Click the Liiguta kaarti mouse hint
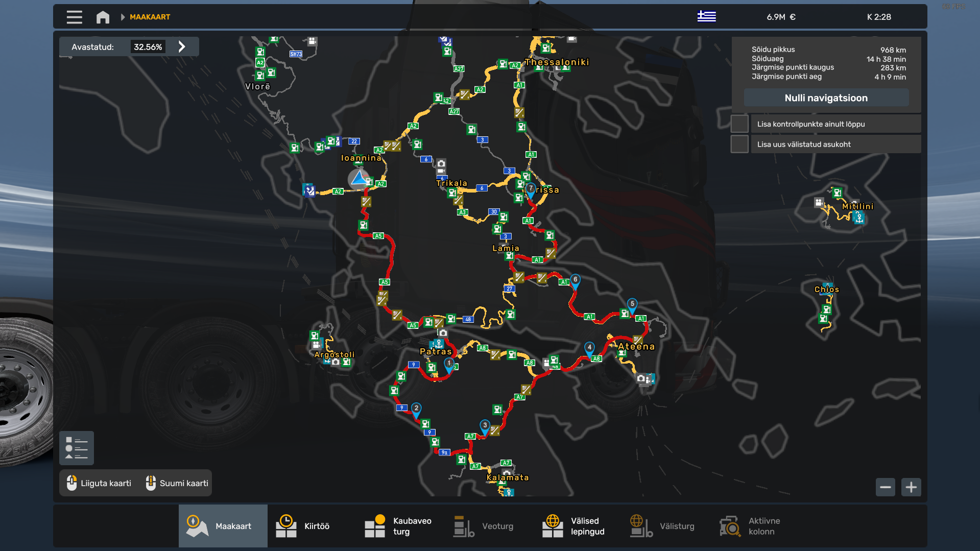This screenshot has width=980, height=551. [99, 483]
